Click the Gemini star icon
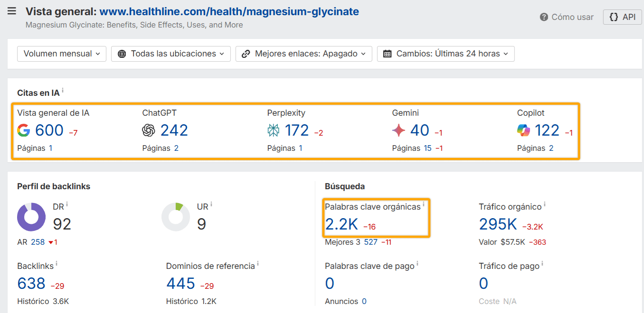 pos(398,129)
